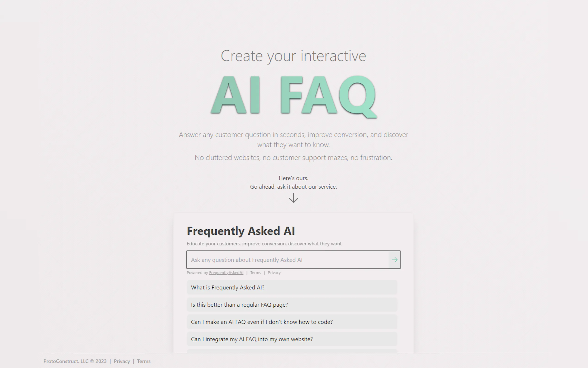Click the "Create your interactive" heading
Screen dimensions: 588x368
coord(293,56)
